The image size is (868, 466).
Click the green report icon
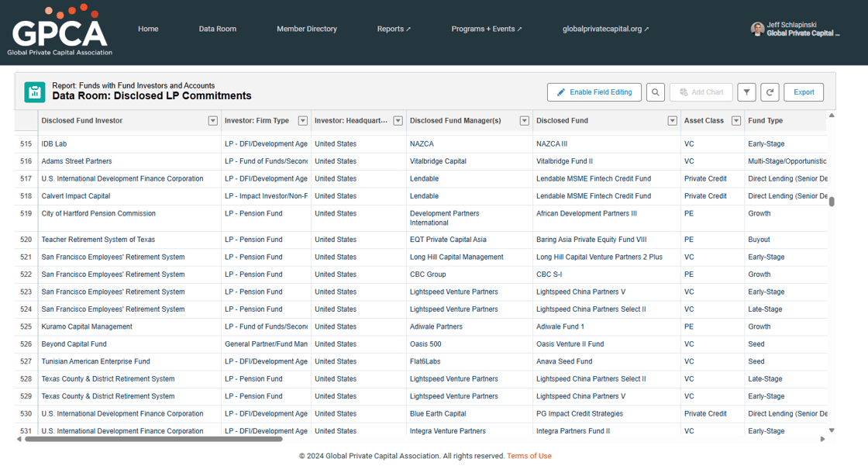tap(35, 92)
